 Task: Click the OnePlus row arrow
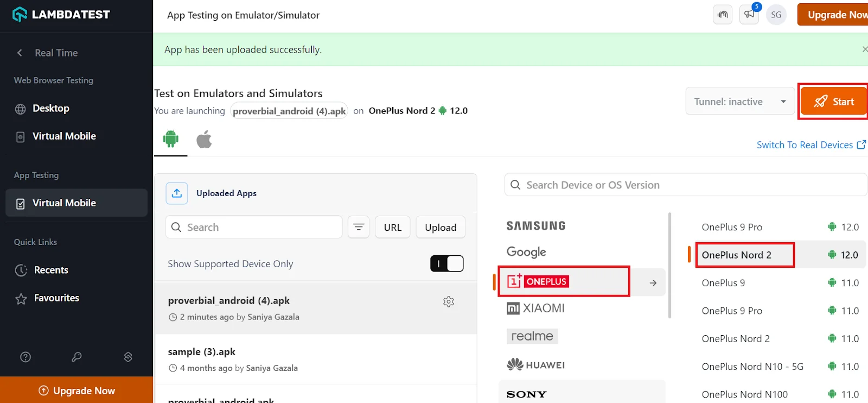[653, 282]
